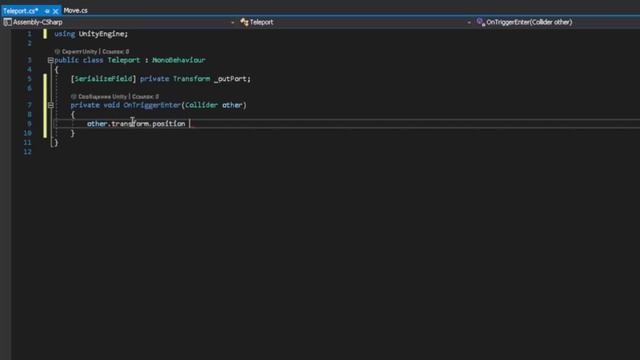Click the Teleport class icon in the navigation bar
This screenshot has height=360, width=640.
244,22
